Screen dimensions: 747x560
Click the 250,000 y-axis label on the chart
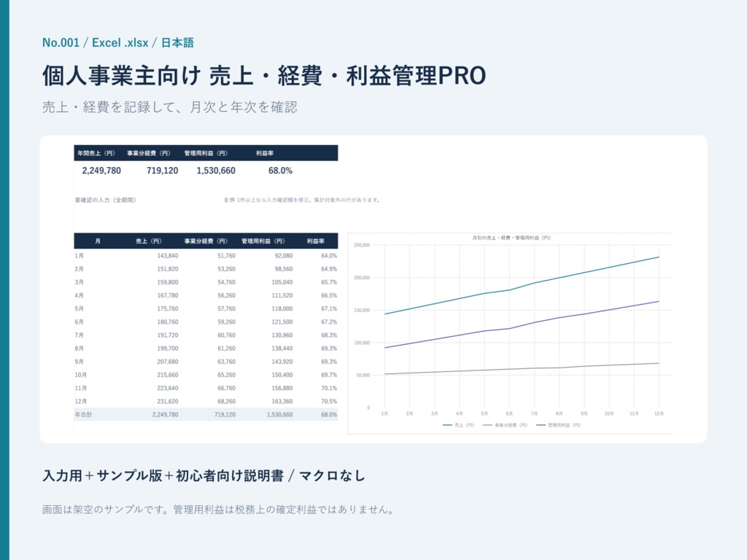point(362,245)
